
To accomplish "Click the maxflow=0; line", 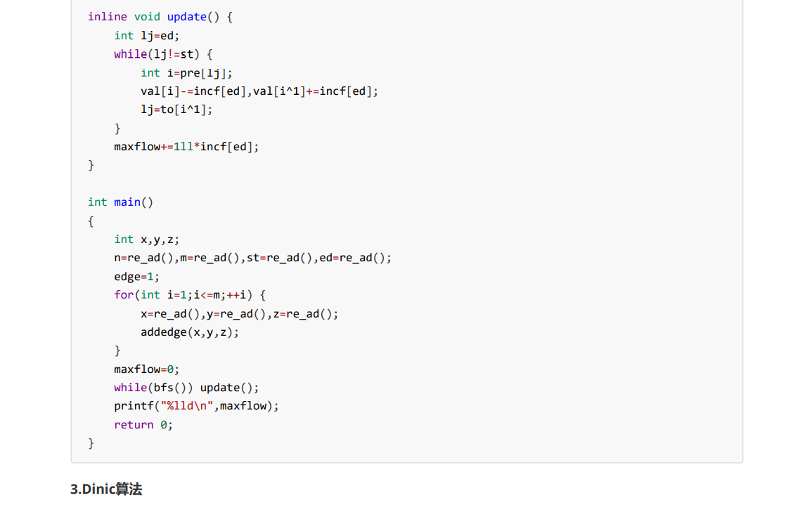I will [146, 369].
